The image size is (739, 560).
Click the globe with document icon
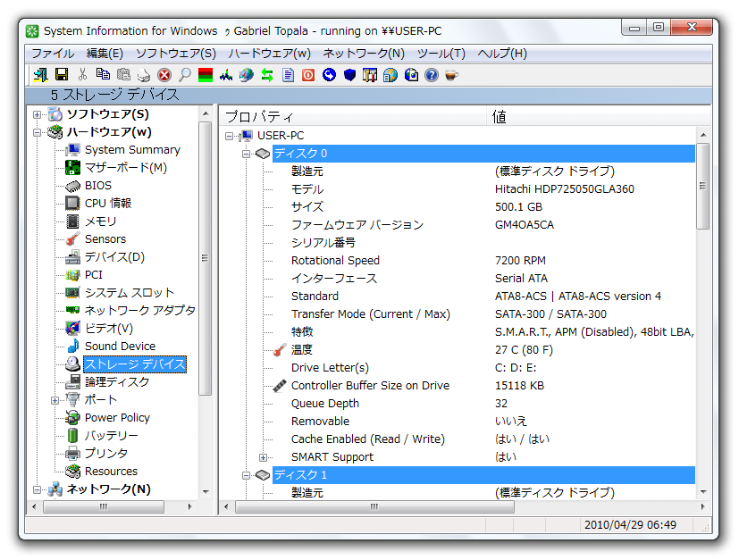pos(390,75)
